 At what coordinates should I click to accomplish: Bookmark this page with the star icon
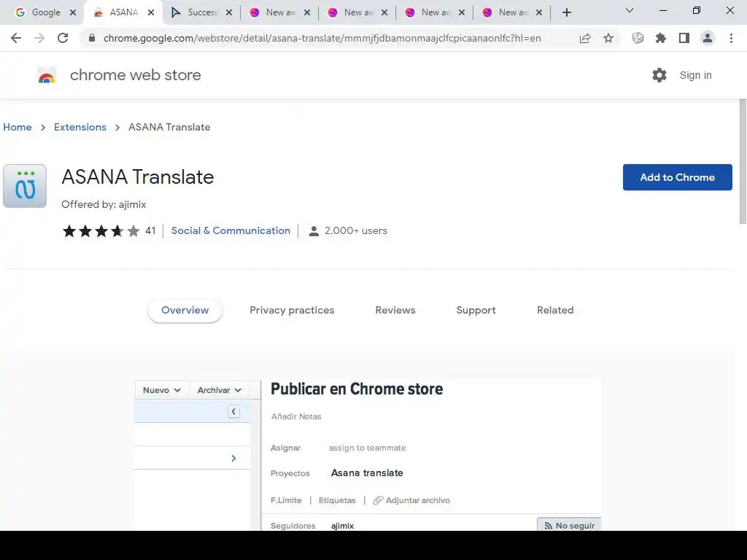(608, 38)
